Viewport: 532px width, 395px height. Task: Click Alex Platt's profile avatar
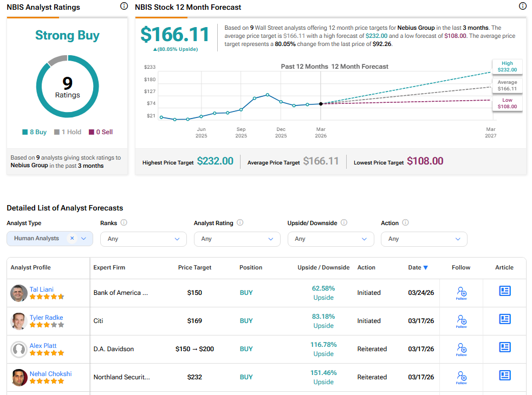[19, 350]
